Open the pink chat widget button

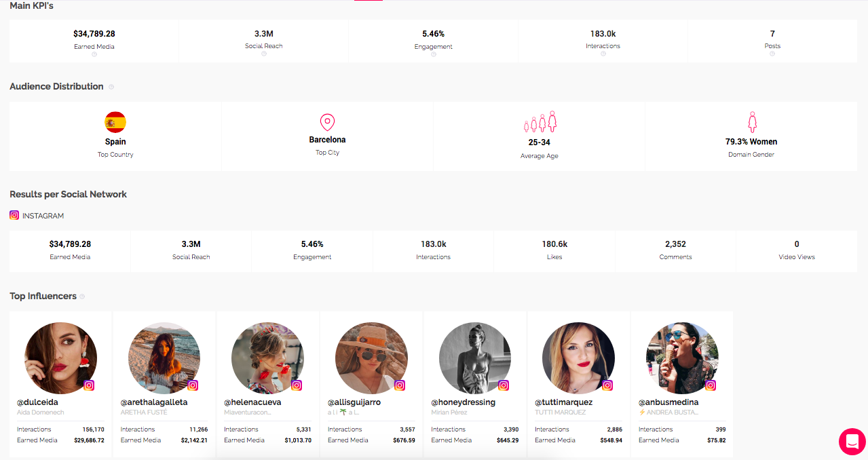point(852,442)
